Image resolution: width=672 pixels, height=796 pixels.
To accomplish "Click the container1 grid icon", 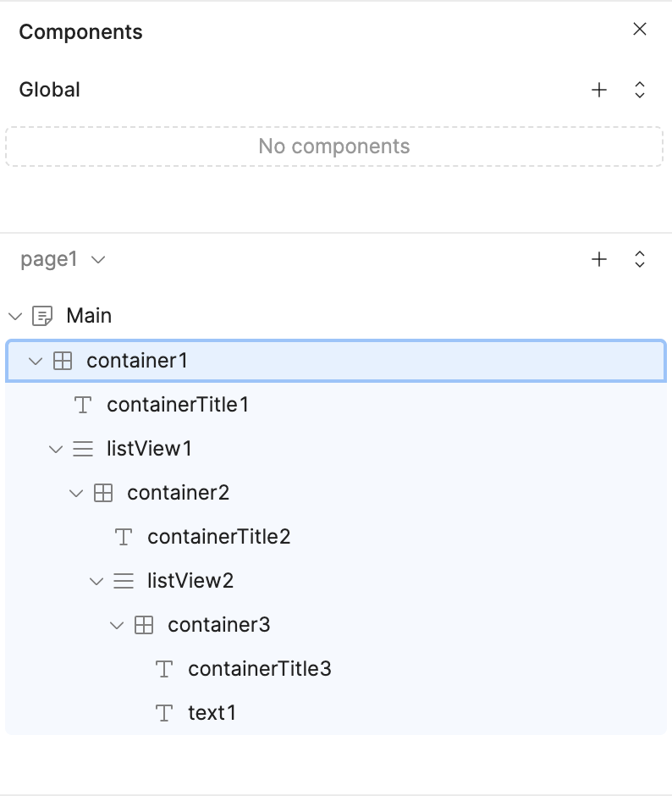I will [x=62, y=361].
